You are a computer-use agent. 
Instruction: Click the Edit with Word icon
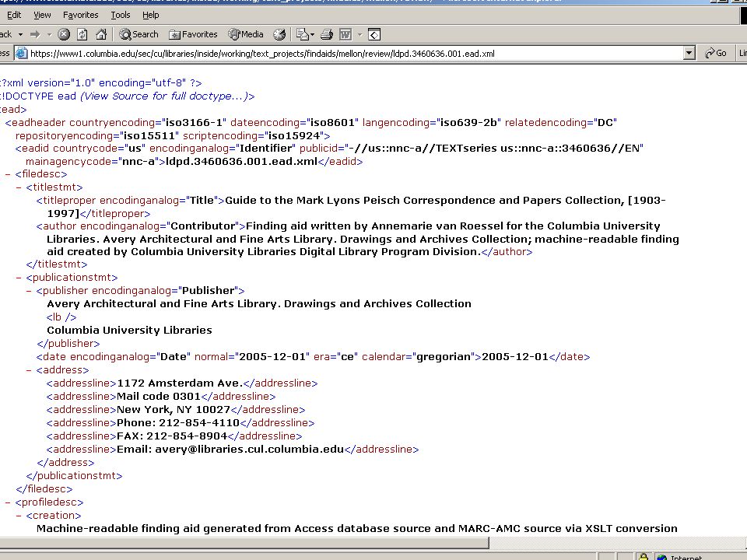coord(345,34)
